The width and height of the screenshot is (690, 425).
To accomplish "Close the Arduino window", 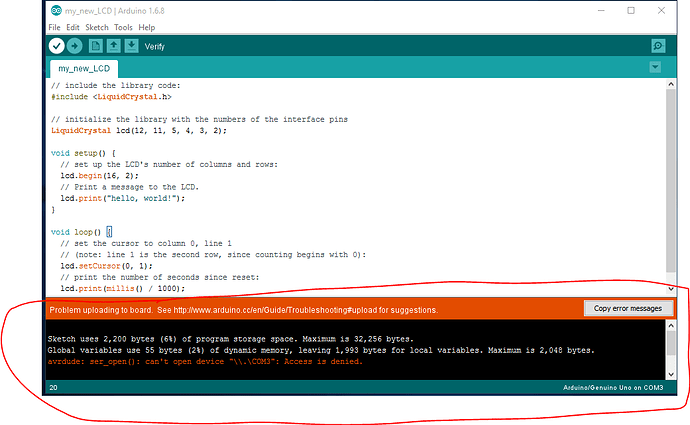I will coord(661,11).
